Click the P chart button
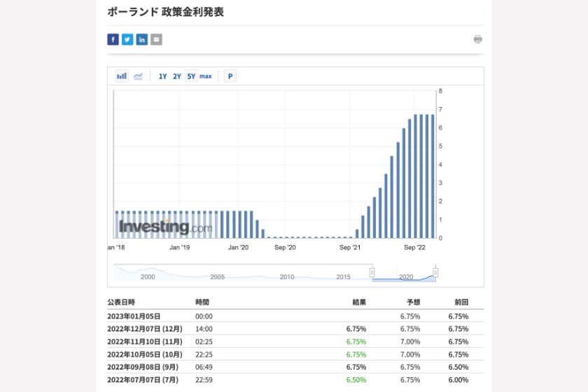The width and height of the screenshot is (588, 392). 230,76
